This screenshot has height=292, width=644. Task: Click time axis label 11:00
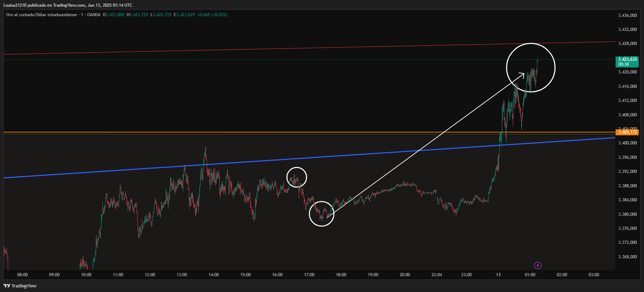(118, 275)
